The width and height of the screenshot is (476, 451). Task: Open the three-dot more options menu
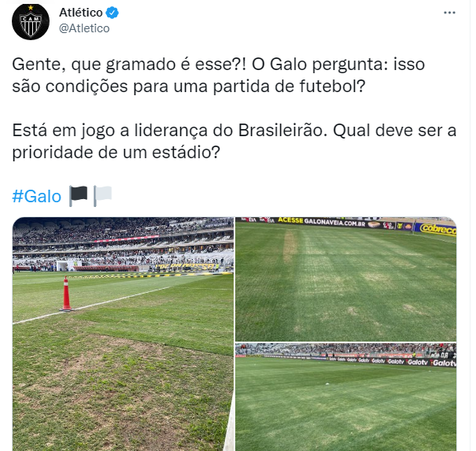(449, 13)
